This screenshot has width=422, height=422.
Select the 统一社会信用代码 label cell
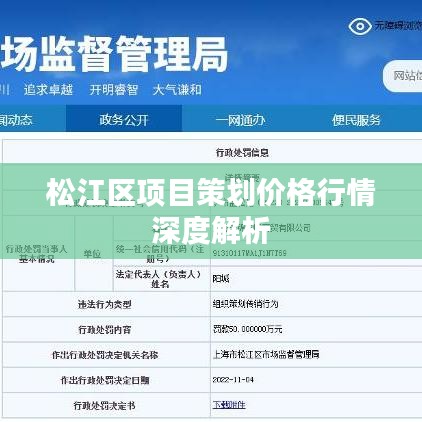point(160,254)
